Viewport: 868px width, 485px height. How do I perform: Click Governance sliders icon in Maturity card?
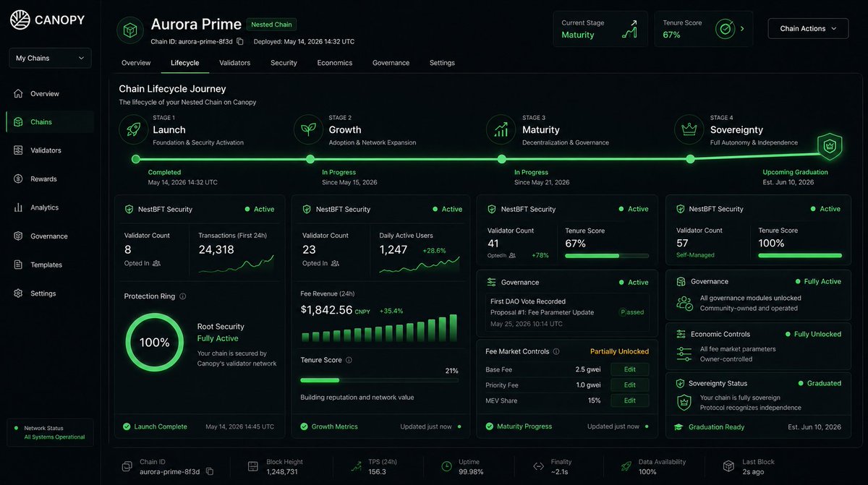491,282
